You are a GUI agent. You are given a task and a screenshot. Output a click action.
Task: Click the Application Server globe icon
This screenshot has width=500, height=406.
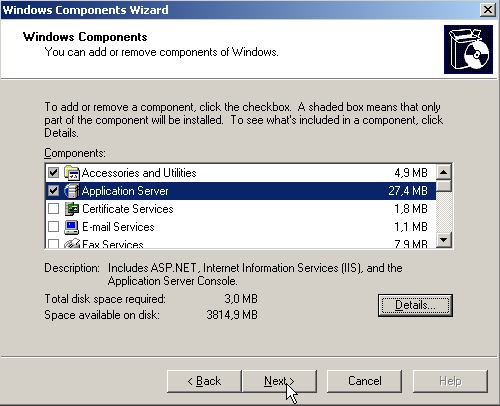pos(72,191)
